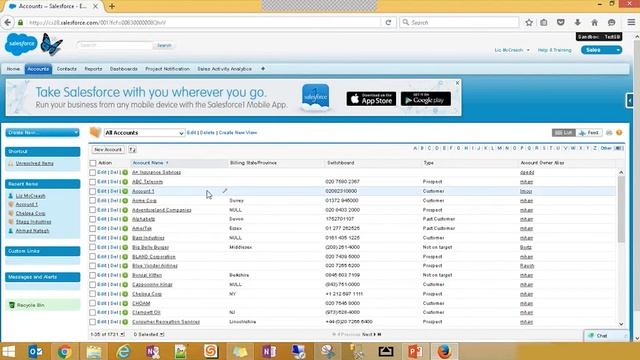Image resolution: width=640 pixels, height=360 pixels.
Task: Bookmark this page with star icon
Action: coord(529,22)
